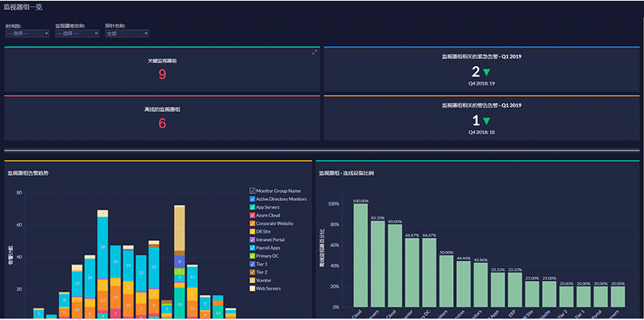
Task: Toggle the Monitor Group Name legend checkbox
Action: pos(252,191)
